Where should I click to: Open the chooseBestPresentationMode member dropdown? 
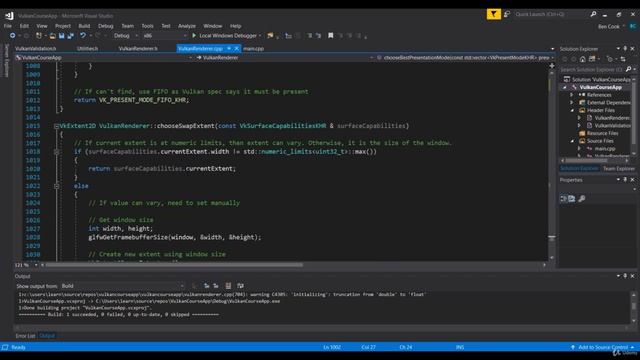[465, 58]
